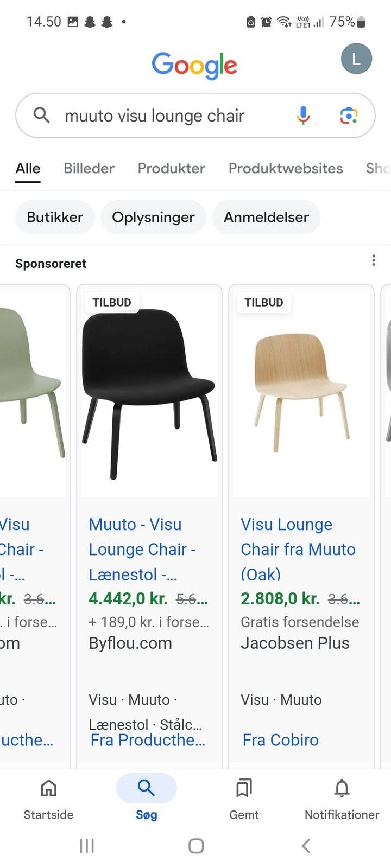The height and width of the screenshot is (868, 391).
Task: Open Gemt saved items icon
Action: click(x=244, y=788)
